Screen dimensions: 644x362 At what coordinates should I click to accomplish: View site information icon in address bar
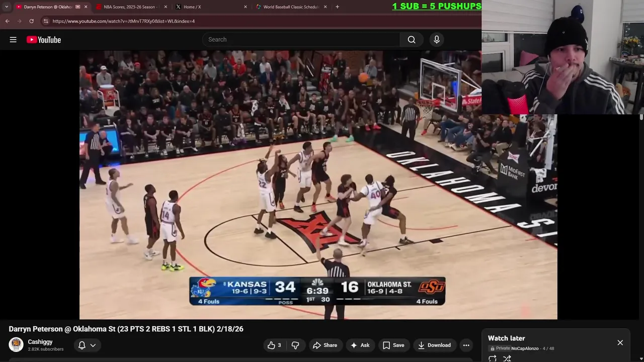point(46,21)
